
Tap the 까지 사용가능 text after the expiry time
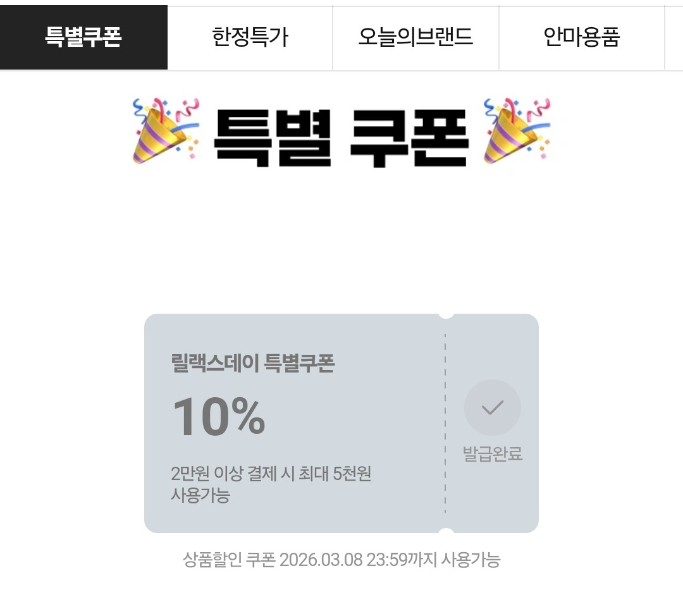453,560
